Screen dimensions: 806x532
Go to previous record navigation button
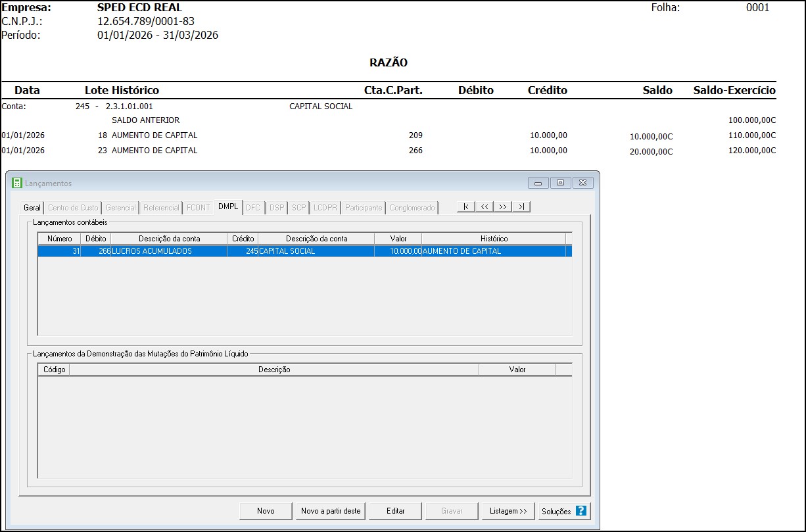pos(485,207)
